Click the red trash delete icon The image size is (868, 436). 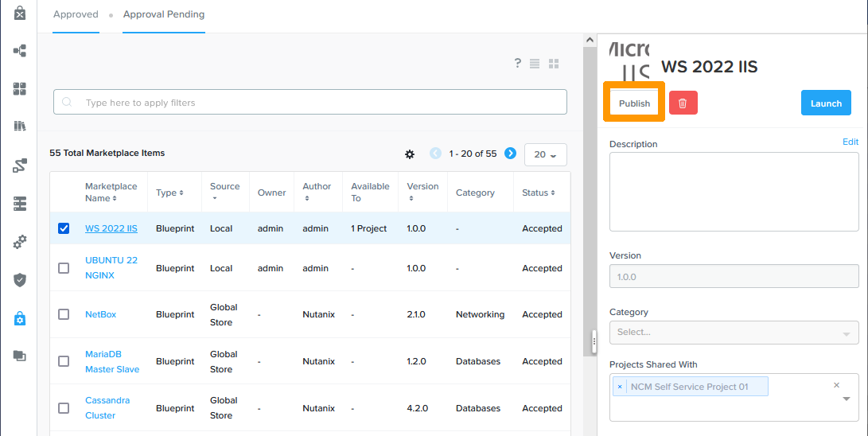click(x=683, y=103)
